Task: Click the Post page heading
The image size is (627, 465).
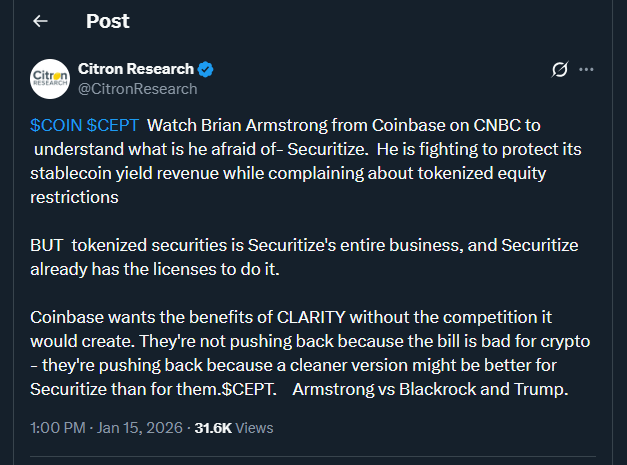Action: pyautogui.click(x=107, y=21)
